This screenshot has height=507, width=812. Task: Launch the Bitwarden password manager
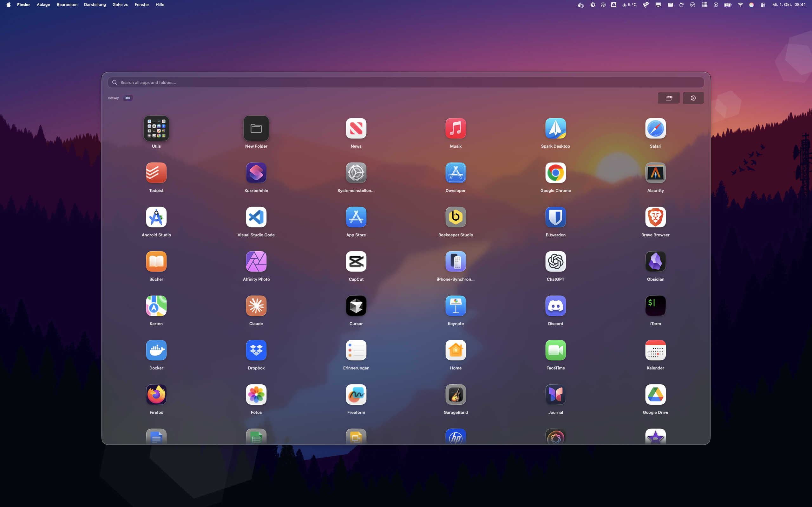555,217
